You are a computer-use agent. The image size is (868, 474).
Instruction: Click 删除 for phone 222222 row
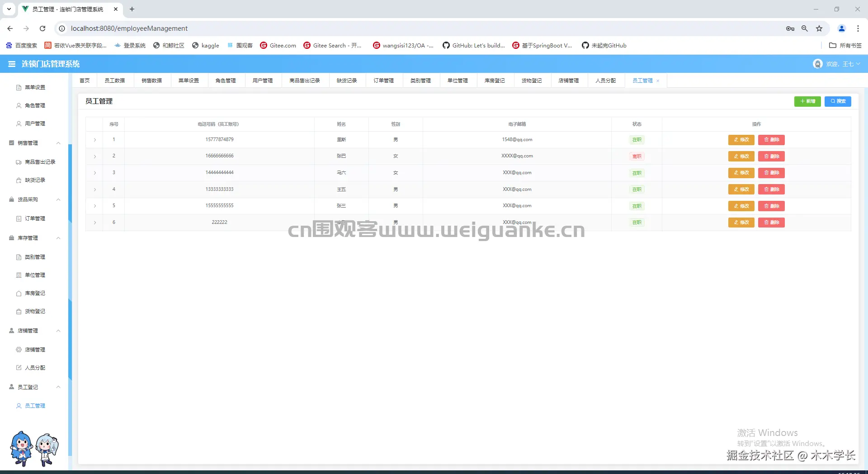click(771, 223)
